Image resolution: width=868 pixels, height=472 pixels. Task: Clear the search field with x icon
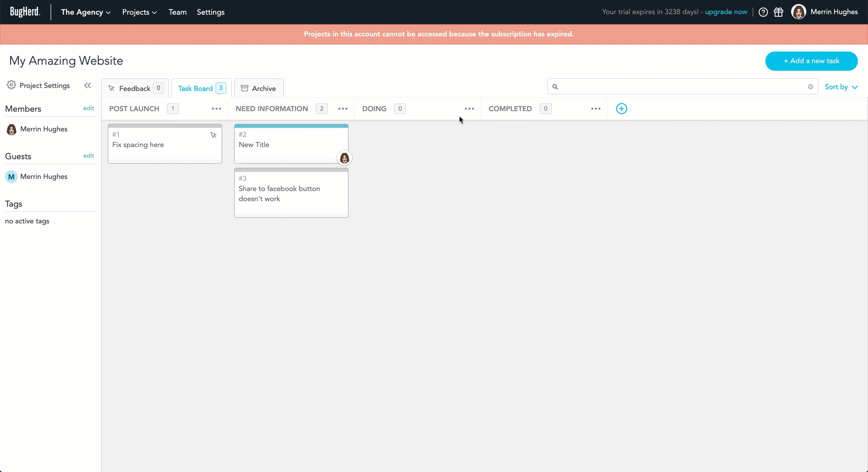coord(810,87)
